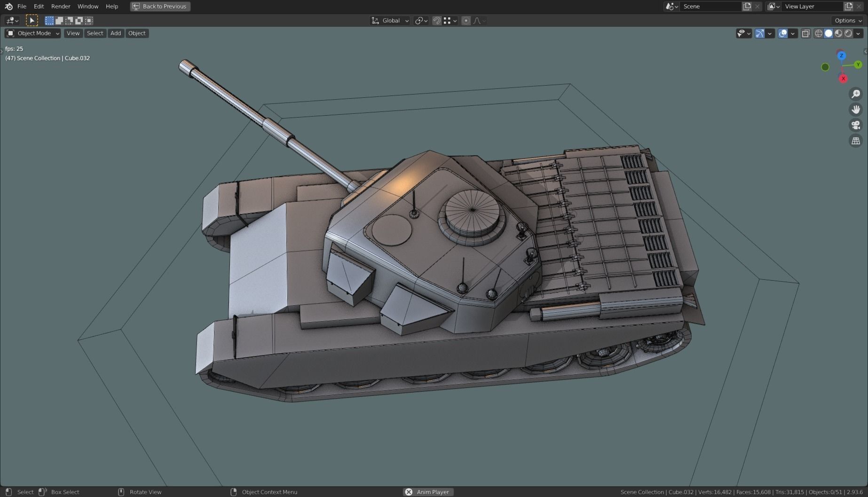The width and height of the screenshot is (868, 497).
Task: Add a new view layer icon
Action: 849,6
